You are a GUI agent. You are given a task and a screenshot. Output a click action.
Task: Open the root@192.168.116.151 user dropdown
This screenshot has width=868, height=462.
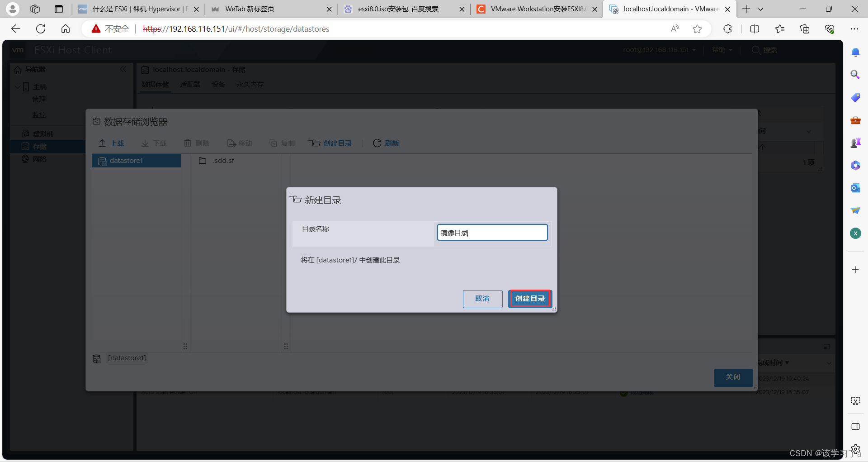point(659,50)
